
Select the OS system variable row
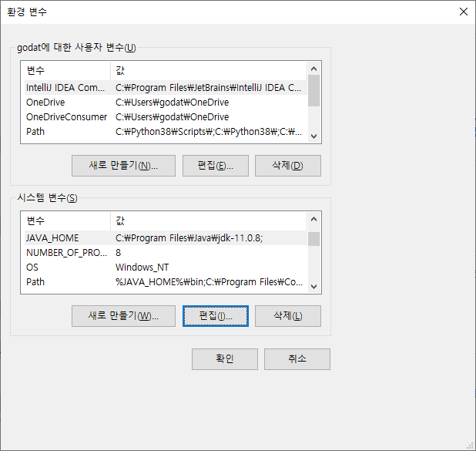tap(166, 268)
